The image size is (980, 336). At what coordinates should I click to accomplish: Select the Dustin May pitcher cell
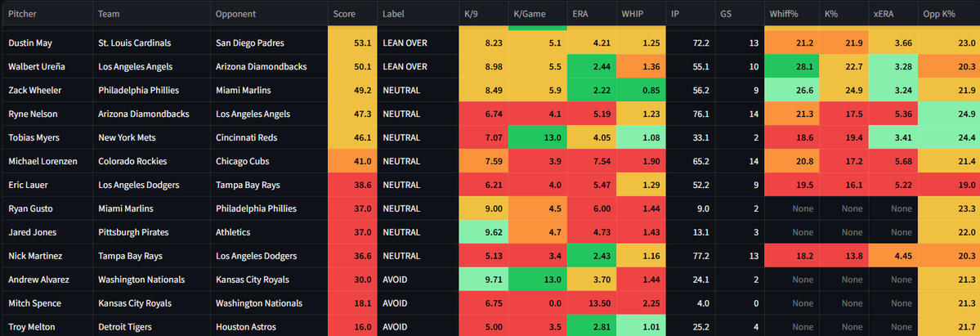pyautogui.click(x=47, y=43)
